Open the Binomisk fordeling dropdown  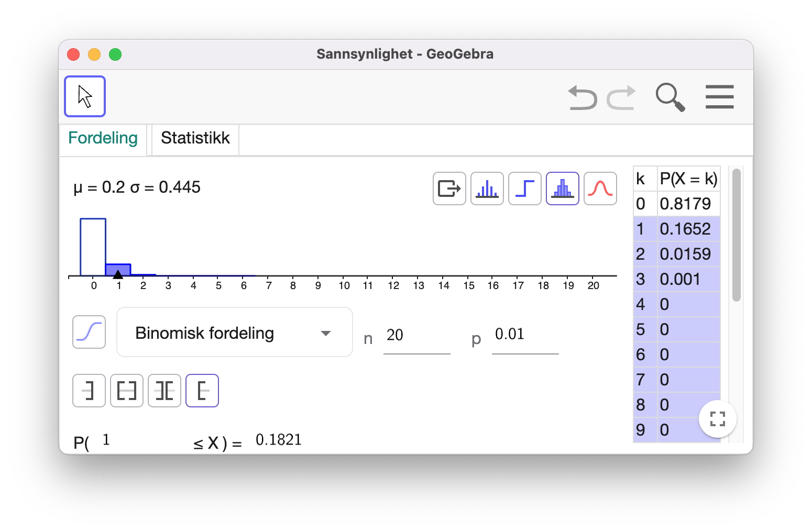234,332
